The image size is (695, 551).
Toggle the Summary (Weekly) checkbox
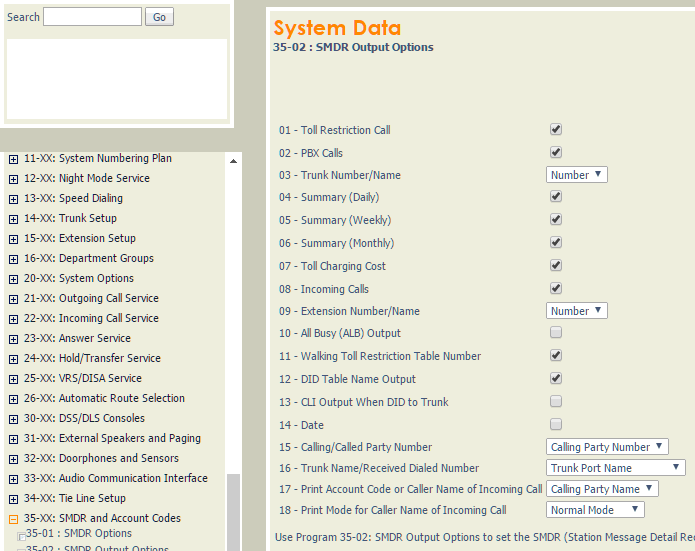pos(556,219)
